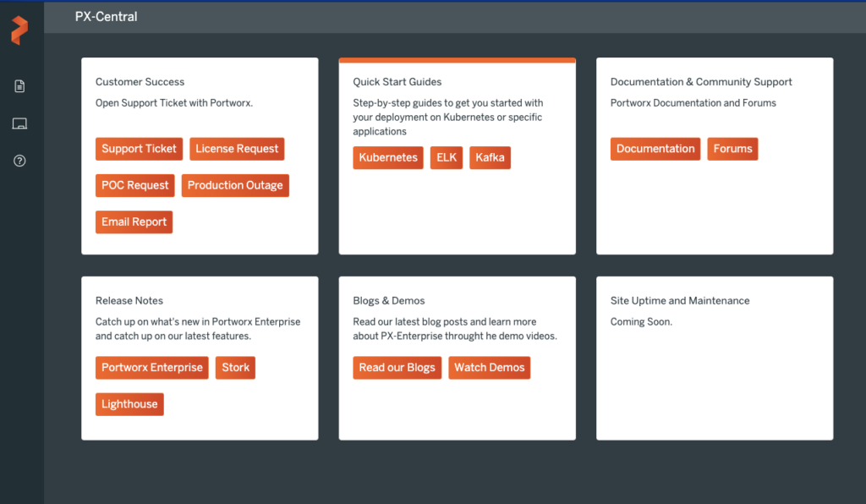Open the Email Report form

134,222
